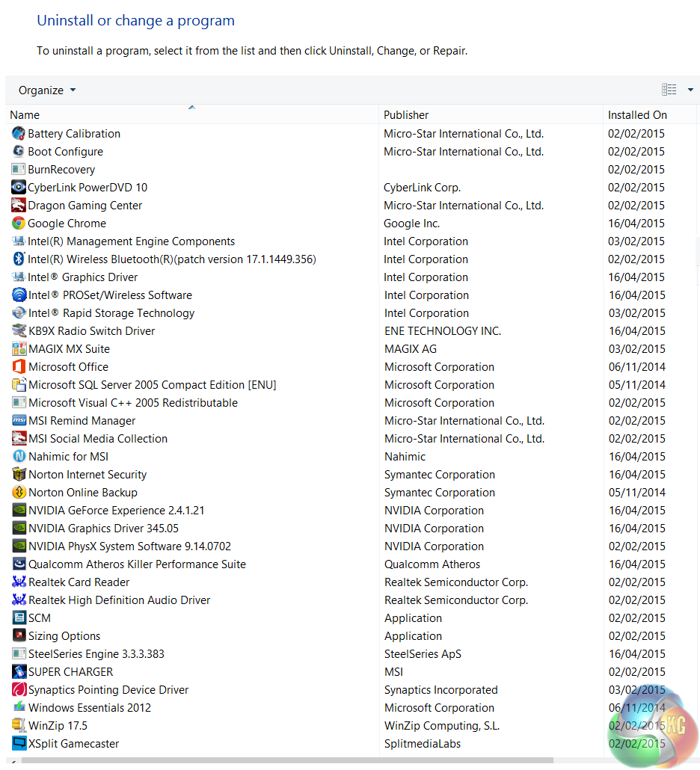Click the horizontal scrollbar at the bottom
700x770 pixels.
[x=287, y=760]
